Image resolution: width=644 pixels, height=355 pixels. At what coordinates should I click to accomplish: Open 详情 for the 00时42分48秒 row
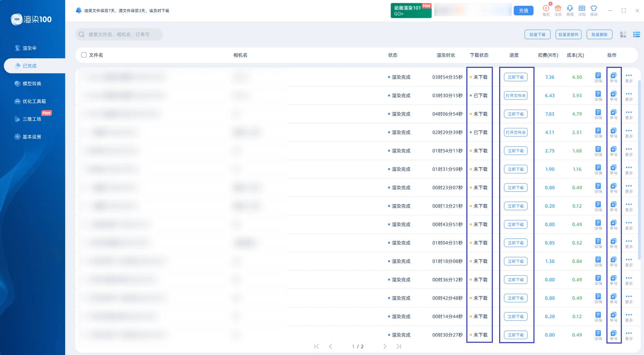(x=598, y=299)
